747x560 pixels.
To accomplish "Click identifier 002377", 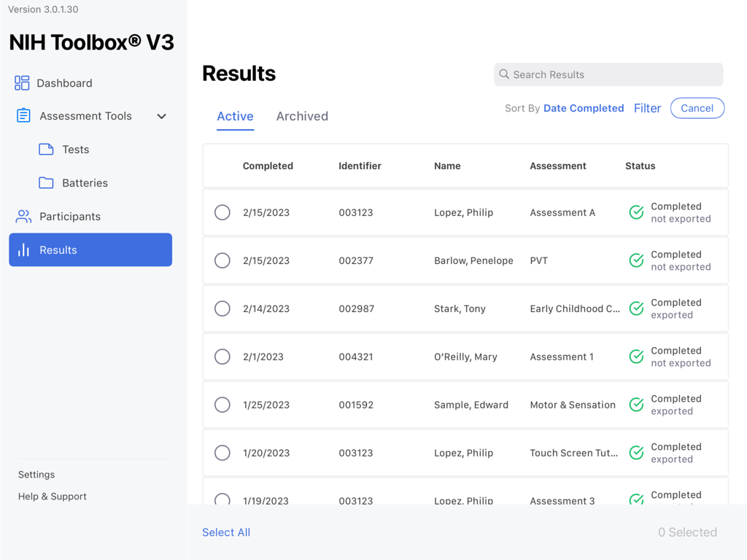I will (356, 260).
